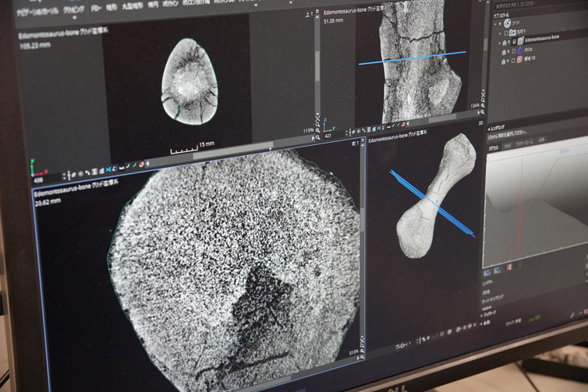Click the red icon in top-left view toolbar
The width and height of the screenshot is (588, 392).
[141, 165]
